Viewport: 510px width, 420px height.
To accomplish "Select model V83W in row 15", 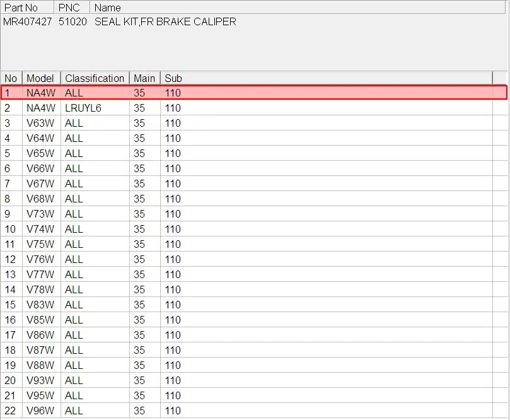I will pos(40,305).
